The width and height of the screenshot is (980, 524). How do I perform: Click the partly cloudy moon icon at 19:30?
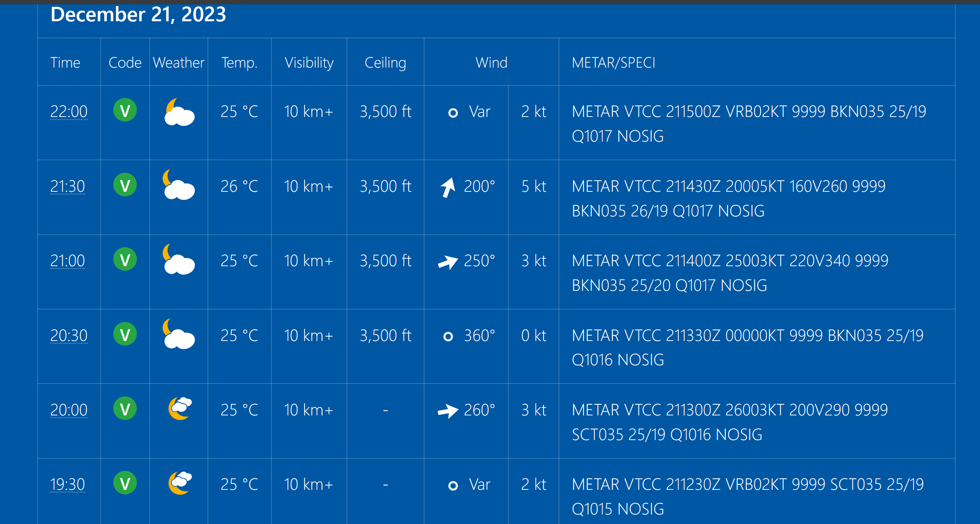tap(180, 483)
